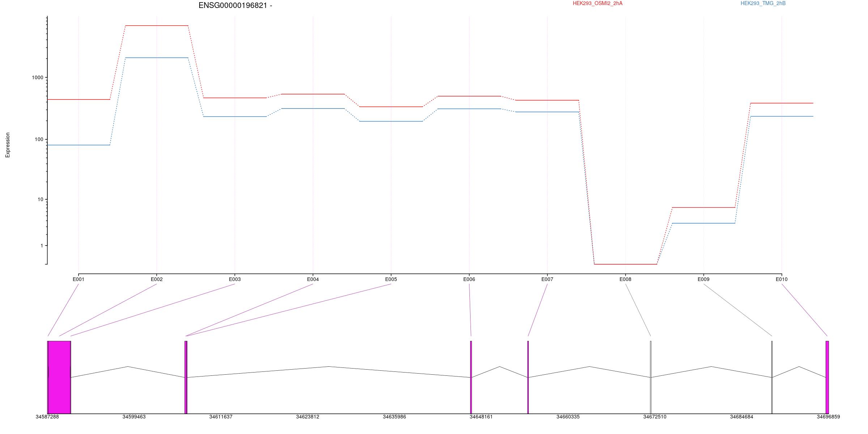Click genomic coordinate 34696859

[828, 417]
